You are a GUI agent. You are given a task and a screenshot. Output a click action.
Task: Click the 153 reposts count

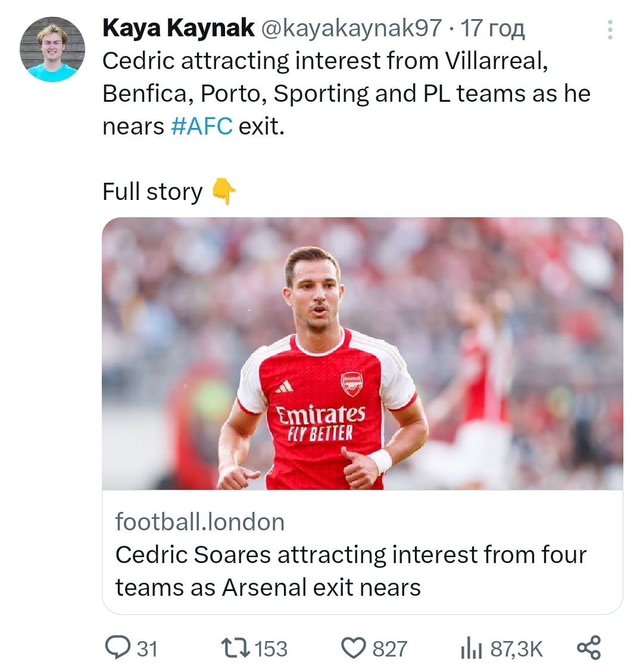(x=271, y=648)
